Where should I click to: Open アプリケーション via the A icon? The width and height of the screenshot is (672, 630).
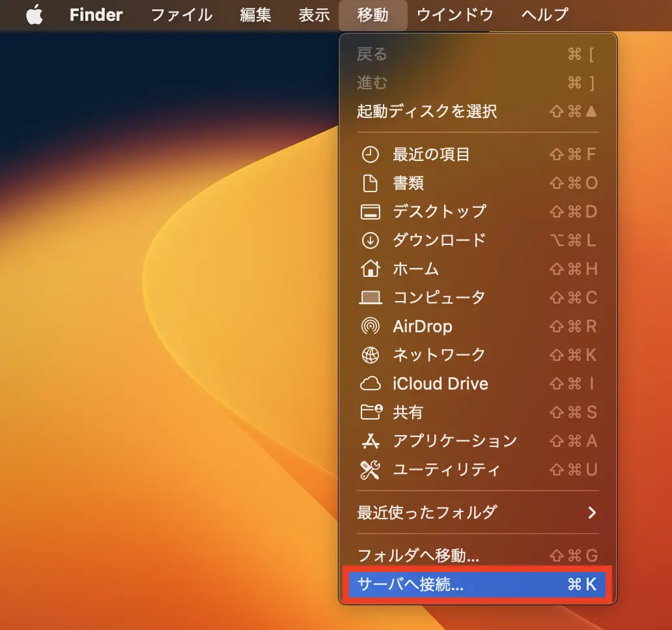coord(371,441)
